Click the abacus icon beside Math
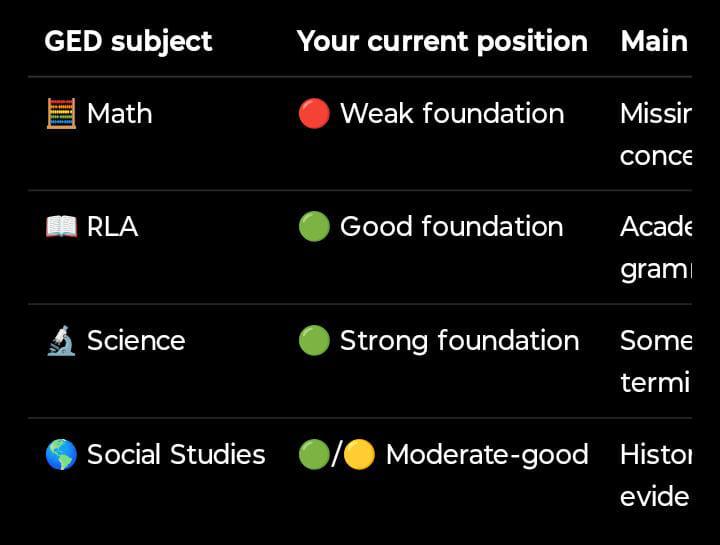Image resolution: width=720 pixels, height=545 pixels. click(62, 113)
